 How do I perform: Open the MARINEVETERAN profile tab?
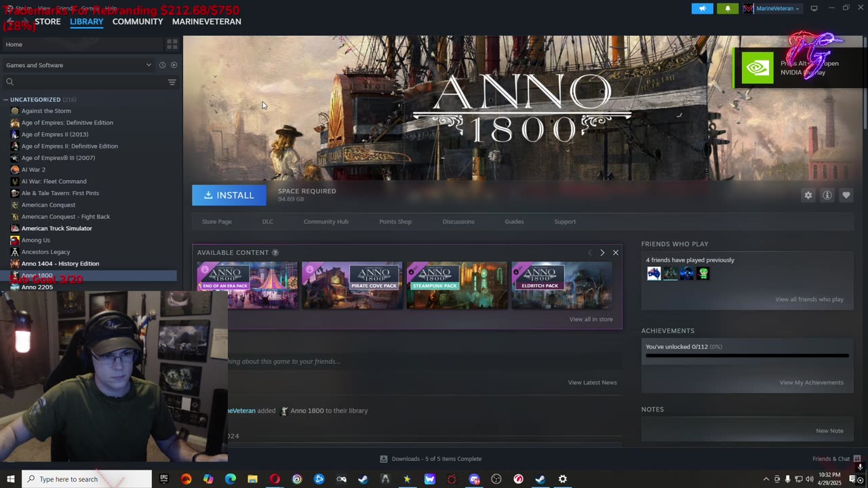207,22
